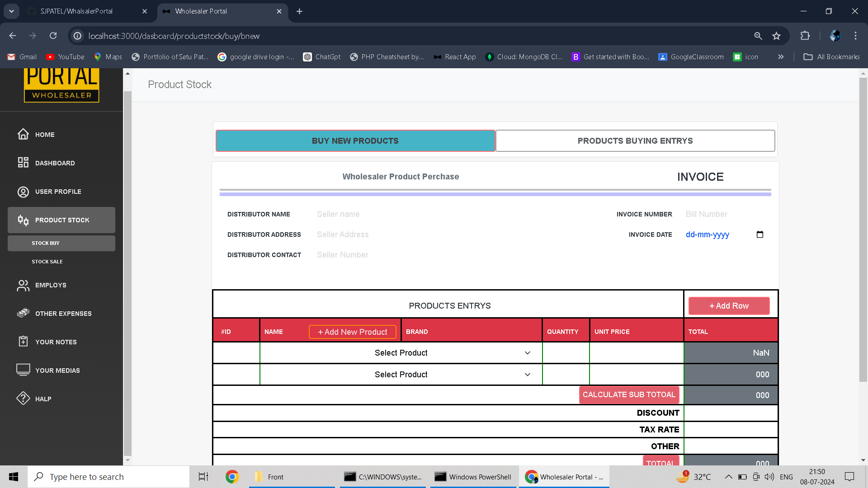Viewport: 868px width, 488px height.
Task: Open browser bookmarks overflow chevron
Action: tap(780, 57)
